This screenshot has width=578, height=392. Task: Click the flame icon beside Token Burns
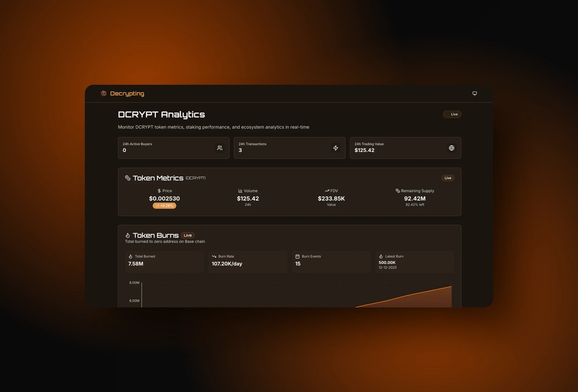(x=128, y=235)
